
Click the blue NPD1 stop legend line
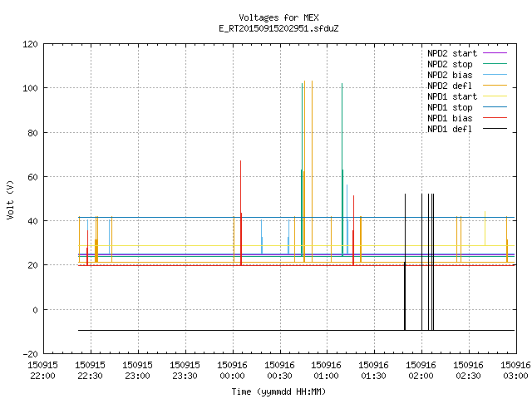(495, 107)
